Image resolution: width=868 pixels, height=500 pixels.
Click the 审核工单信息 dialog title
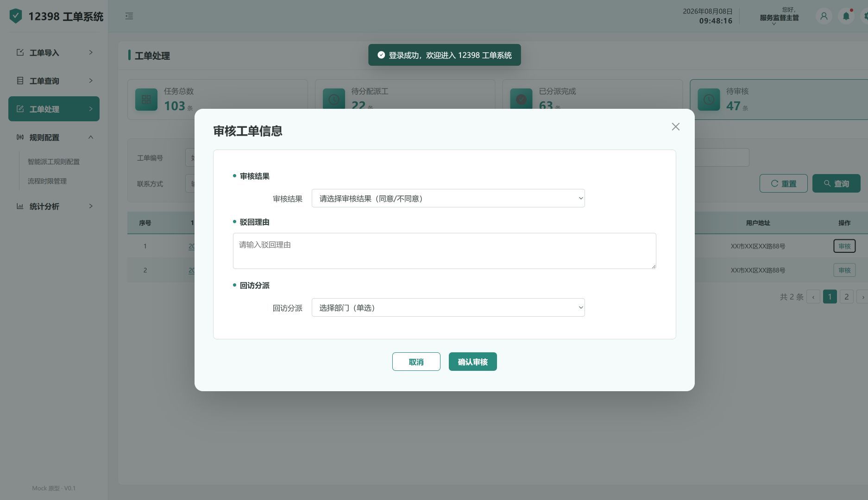(x=248, y=131)
